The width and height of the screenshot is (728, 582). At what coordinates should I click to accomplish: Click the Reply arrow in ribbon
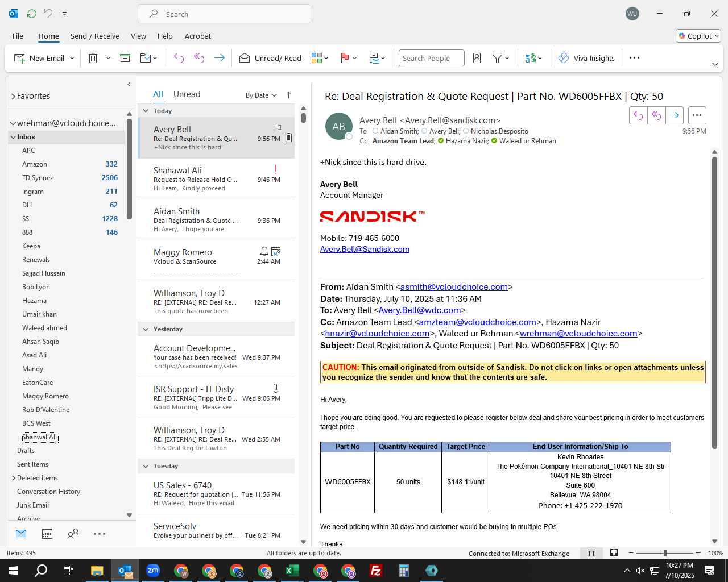(179, 58)
